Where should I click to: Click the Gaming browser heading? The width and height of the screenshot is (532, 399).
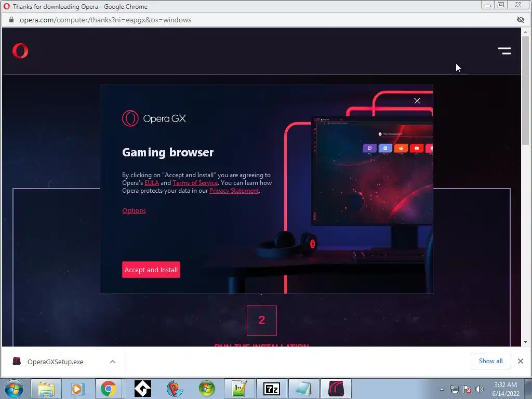click(168, 152)
